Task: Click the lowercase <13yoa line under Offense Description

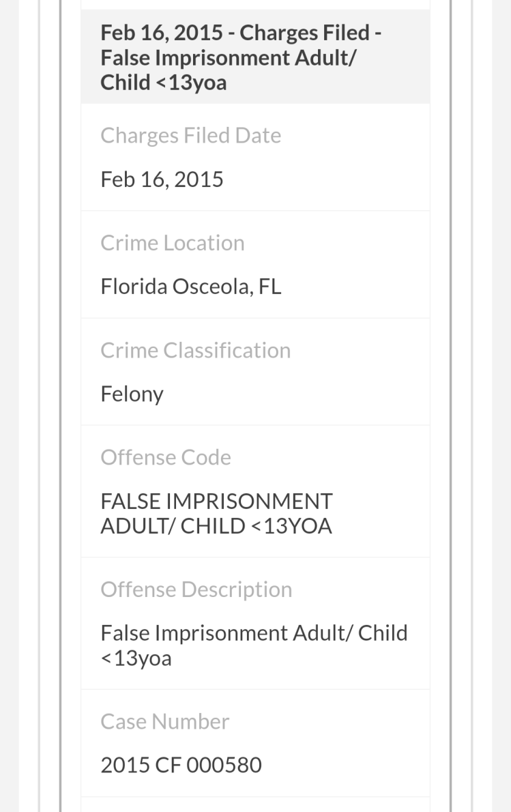Action: tap(136, 658)
